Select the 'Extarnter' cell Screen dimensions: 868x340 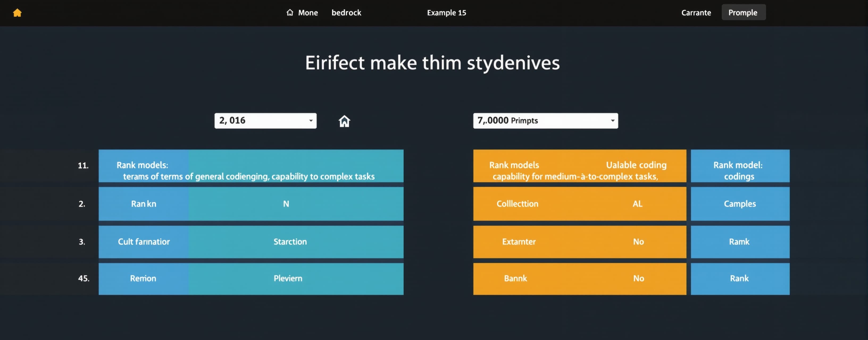coord(519,242)
